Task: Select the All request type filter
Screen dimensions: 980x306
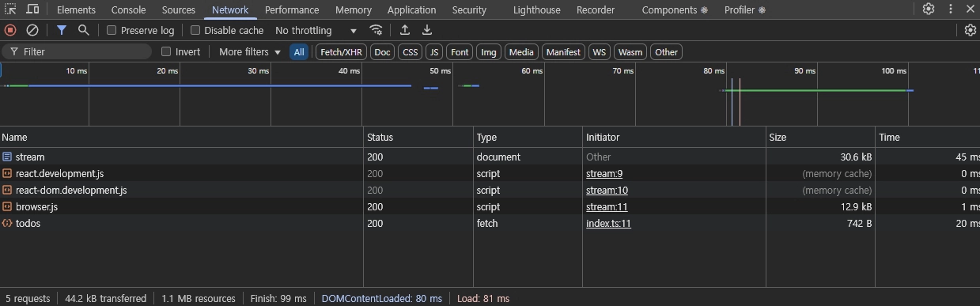Action: pos(299,52)
